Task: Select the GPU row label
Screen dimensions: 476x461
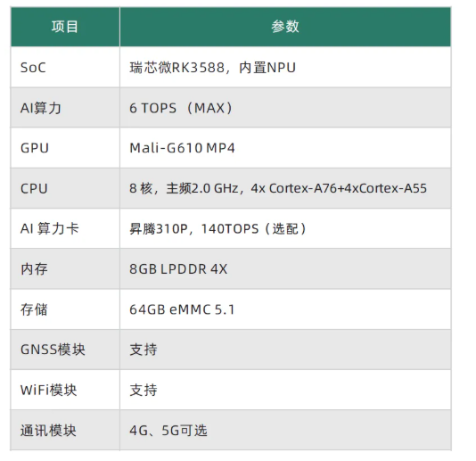Action: pos(35,148)
